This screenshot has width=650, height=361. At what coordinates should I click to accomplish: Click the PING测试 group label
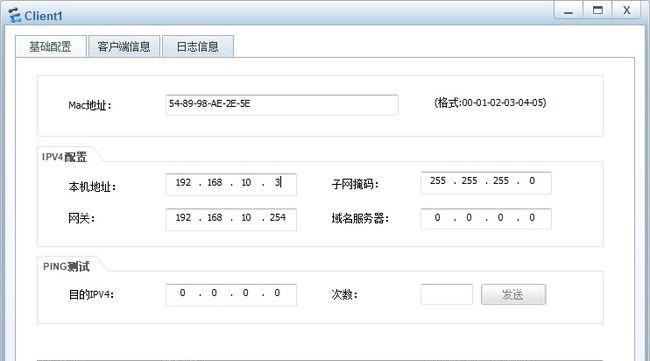click(x=66, y=266)
